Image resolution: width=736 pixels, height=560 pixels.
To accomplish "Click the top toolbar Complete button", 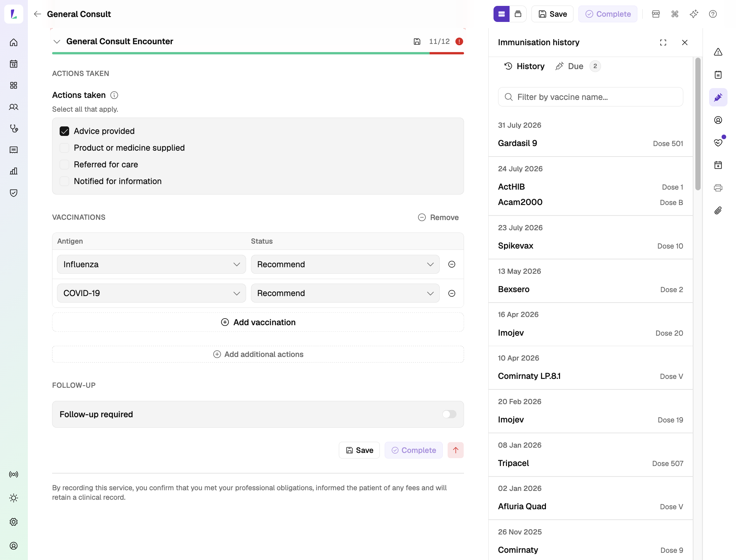I will pos(608,14).
